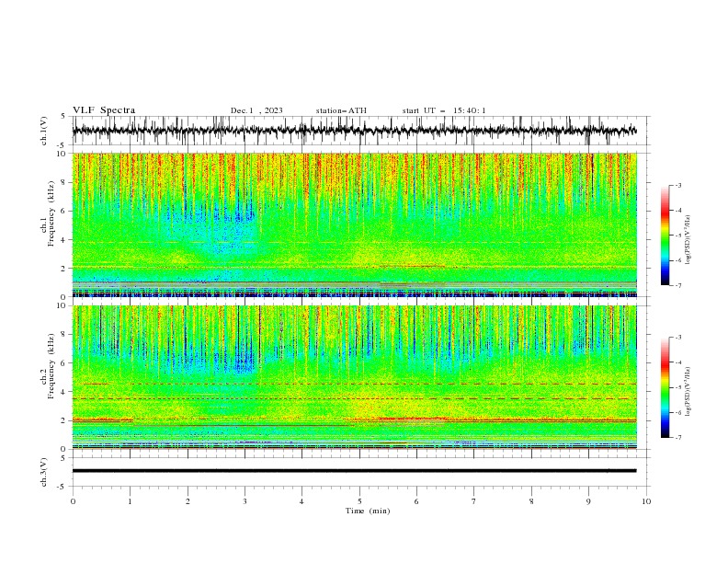728x563 pixels.
Task: Click the ch.2 log(PSD) color bar
Action: pos(665,387)
